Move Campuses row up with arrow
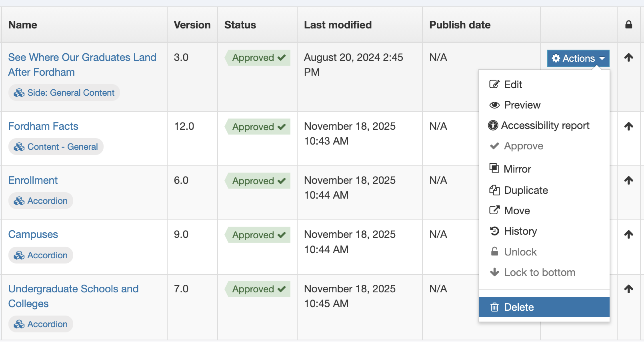Screen dimensions: 644x342 (629, 234)
